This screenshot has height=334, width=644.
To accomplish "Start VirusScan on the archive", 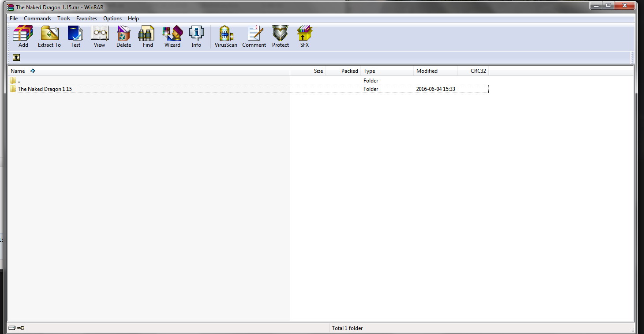I will click(x=226, y=37).
